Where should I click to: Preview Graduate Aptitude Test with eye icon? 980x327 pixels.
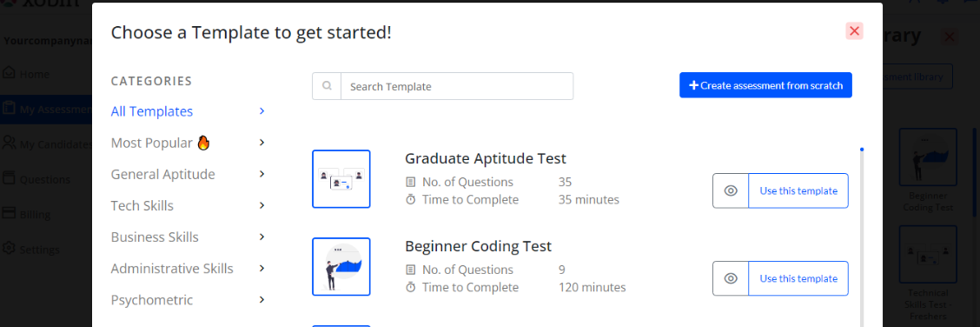coord(731,190)
